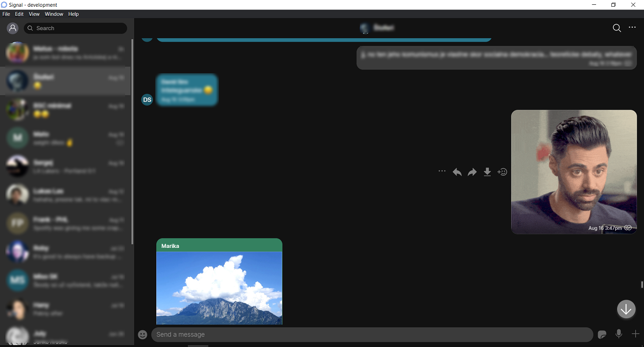Open your profile avatar menu
The height and width of the screenshot is (347, 644).
click(x=12, y=28)
